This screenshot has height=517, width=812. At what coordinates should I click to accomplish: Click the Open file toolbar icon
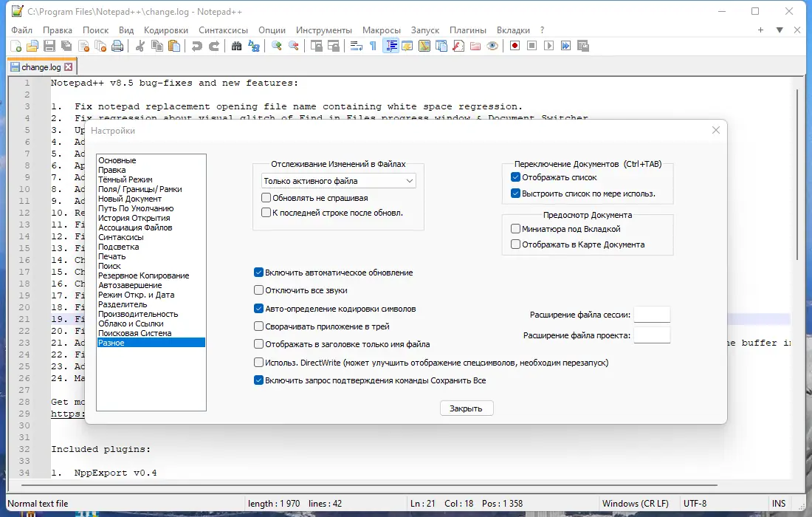click(x=32, y=46)
